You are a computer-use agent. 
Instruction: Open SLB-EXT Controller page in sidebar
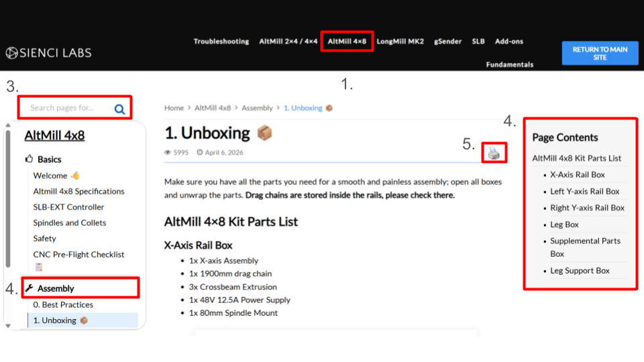[x=68, y=207]
